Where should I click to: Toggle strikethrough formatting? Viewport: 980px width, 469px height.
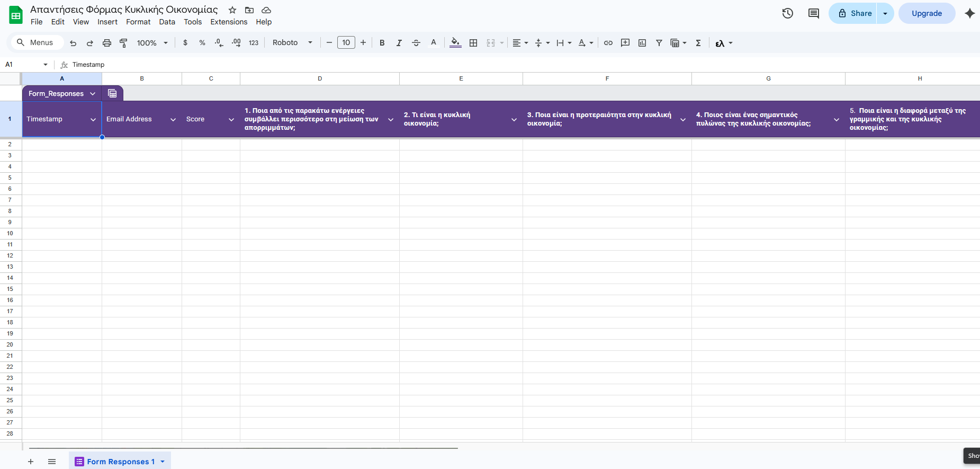pyautogui.click(x=416, y=43)
